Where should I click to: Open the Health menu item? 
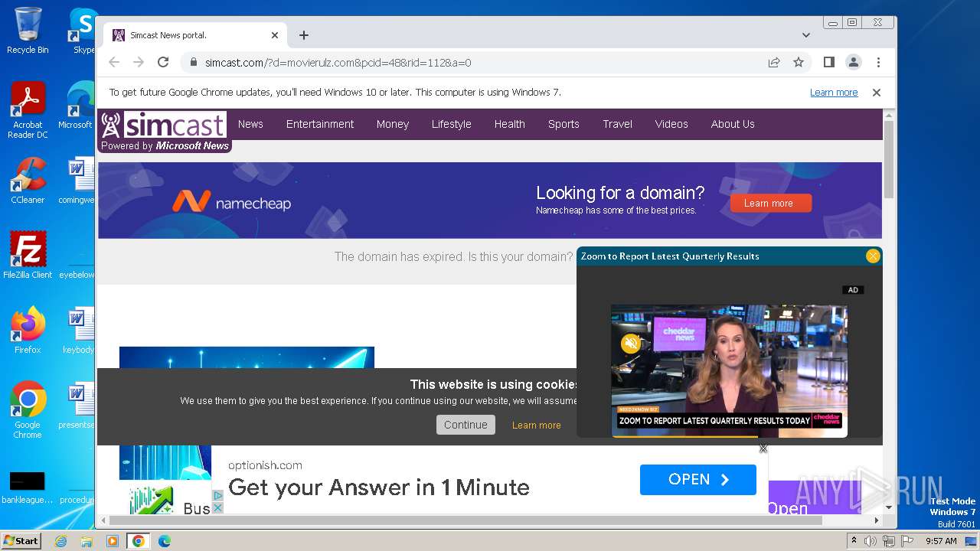pyautogui.click(x=509, y=124)
